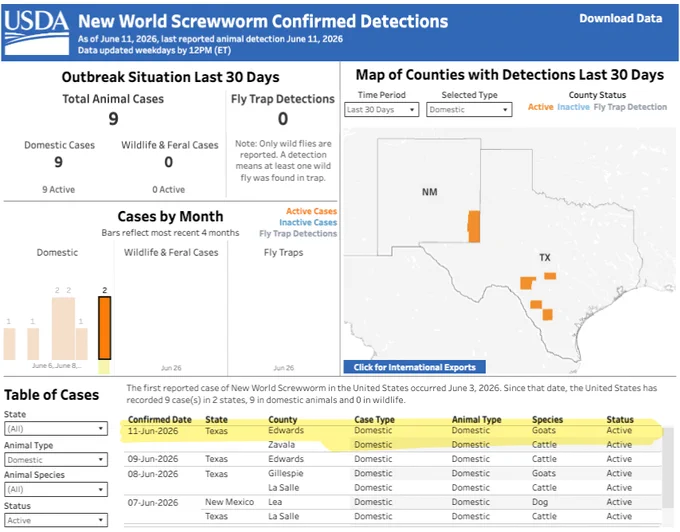Click the 09-Jun-2026 date cell
This screenshot has height=532, width=680.
[x=153, y=459]
